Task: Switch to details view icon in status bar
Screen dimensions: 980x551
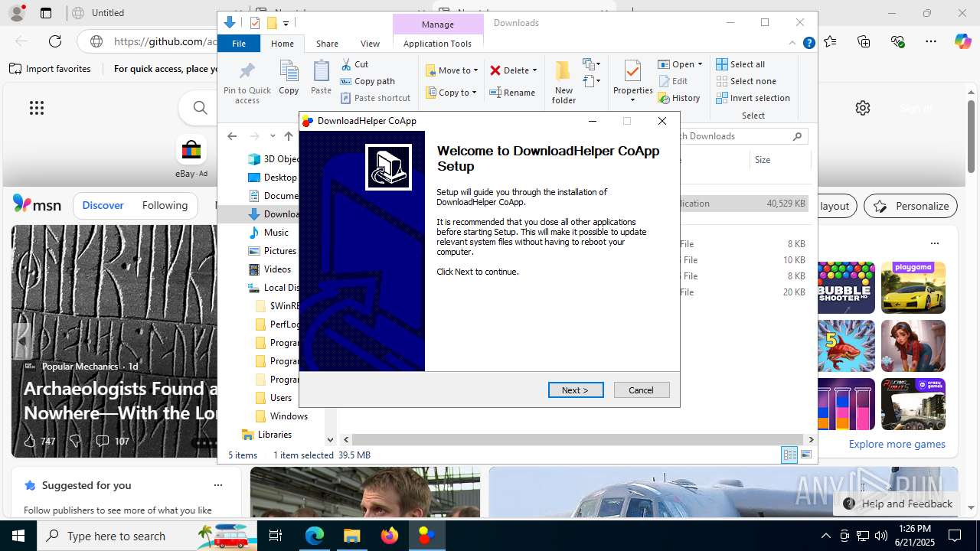Action: (x=789, y=455)
